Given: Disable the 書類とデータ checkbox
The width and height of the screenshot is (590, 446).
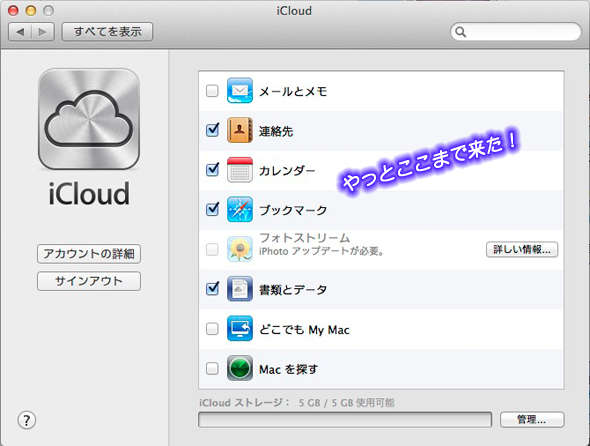Looking at the screenshot, I should click(213, 289).
